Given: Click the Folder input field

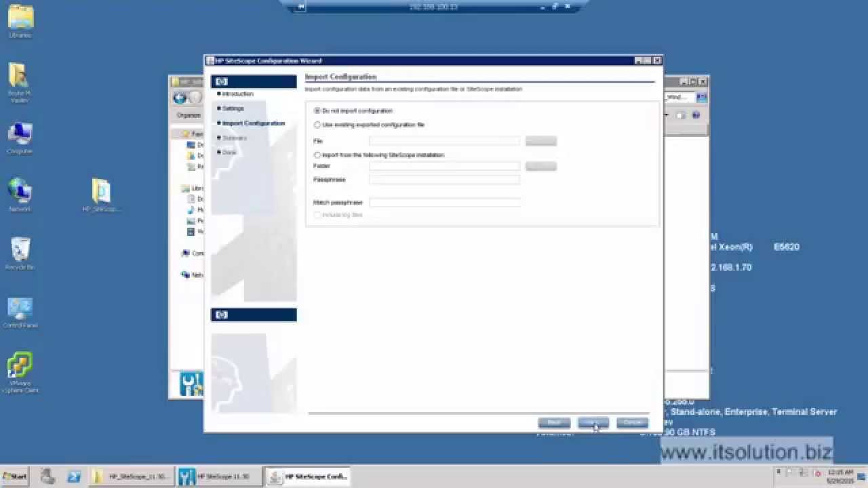Looking at the screenshot, I should (444, 166).
